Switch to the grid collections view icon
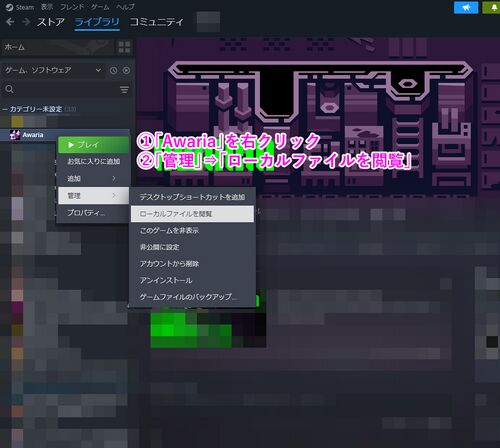Image resolution: width=500 pixels, height=448 pixels. 124,47
